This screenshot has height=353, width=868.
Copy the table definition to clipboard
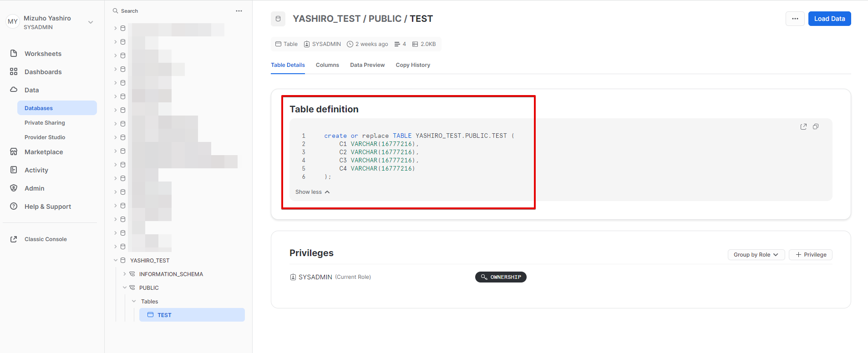[x=816, y=126]
